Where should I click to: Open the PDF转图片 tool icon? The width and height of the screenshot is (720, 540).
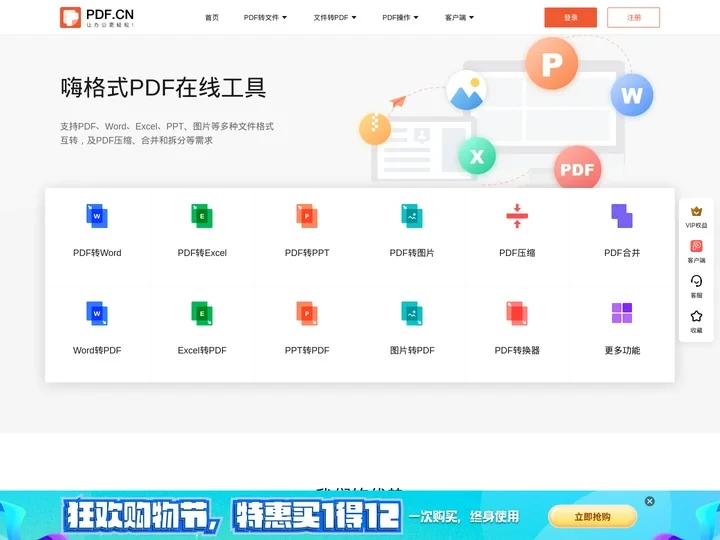pos(412,216)
